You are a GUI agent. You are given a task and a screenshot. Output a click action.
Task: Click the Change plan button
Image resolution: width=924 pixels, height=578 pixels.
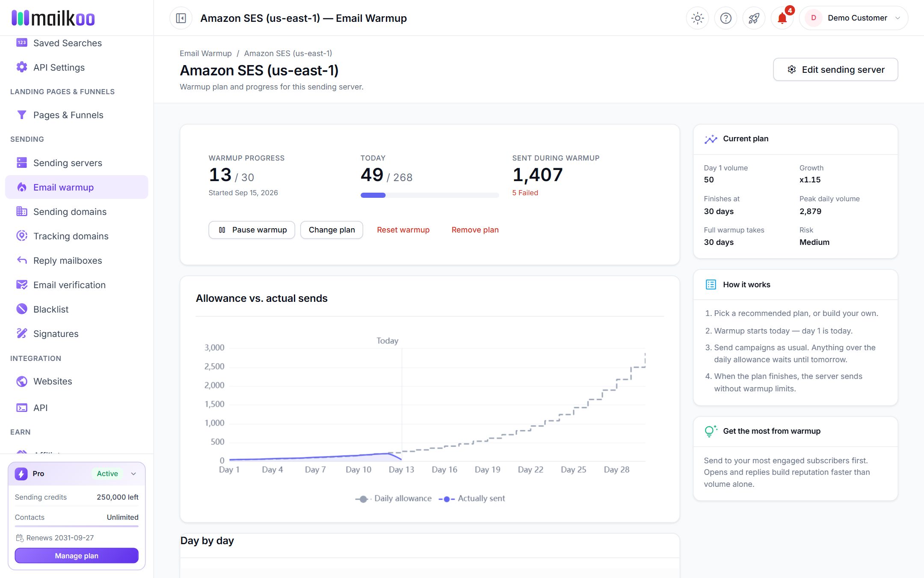coord(332,230)
